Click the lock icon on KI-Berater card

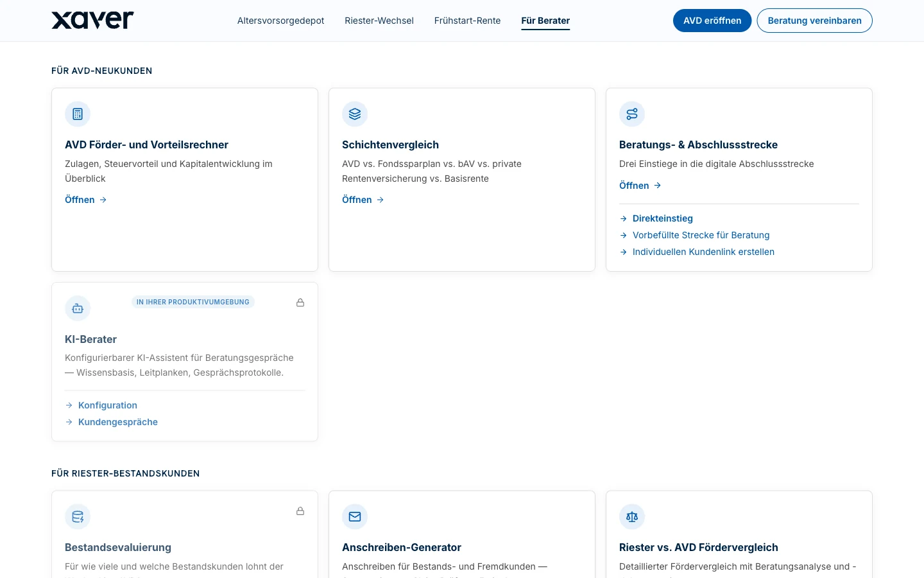click(x=300, y=302)
